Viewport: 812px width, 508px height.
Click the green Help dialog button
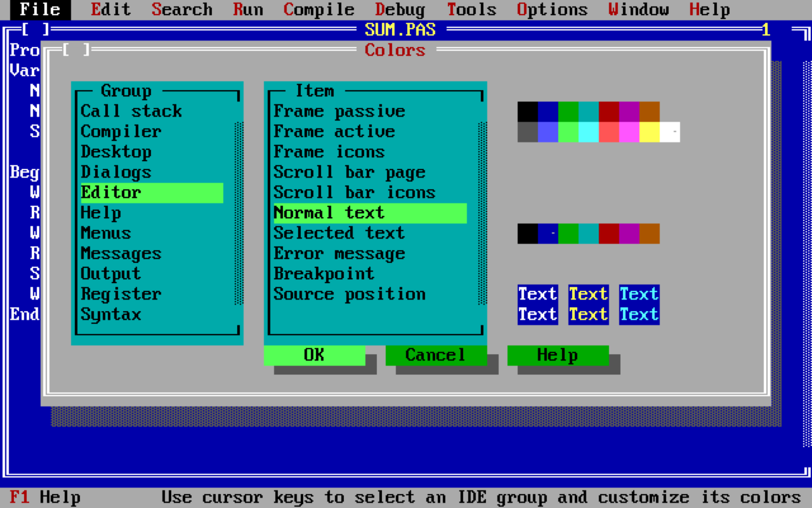tap(558, 356)
